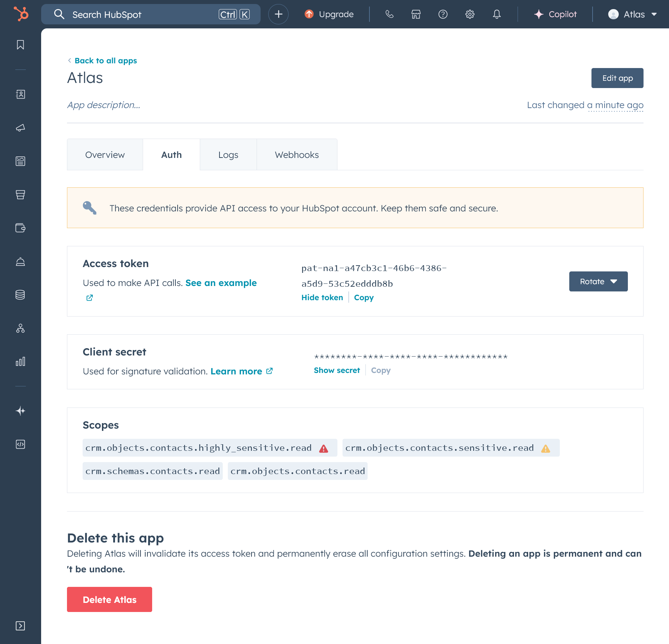Open the Sales storefront sidebar icon
Screen dimensions: 669x644
click(20, 195)
